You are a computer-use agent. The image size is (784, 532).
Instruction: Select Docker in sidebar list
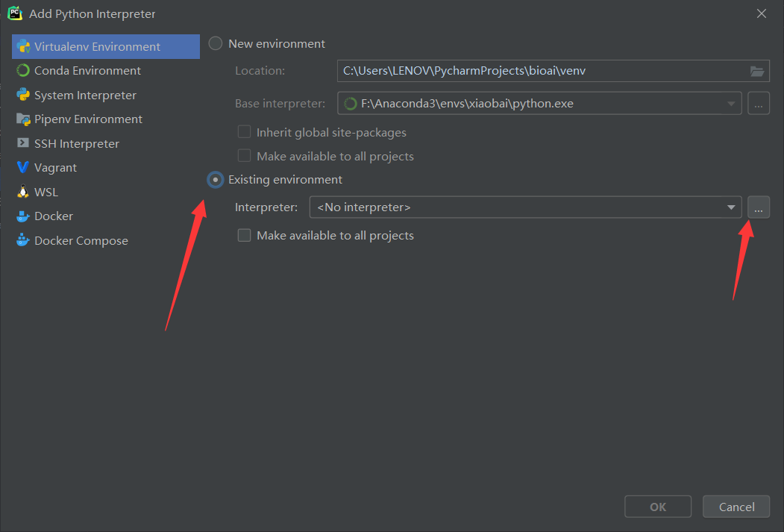[106, 216]
